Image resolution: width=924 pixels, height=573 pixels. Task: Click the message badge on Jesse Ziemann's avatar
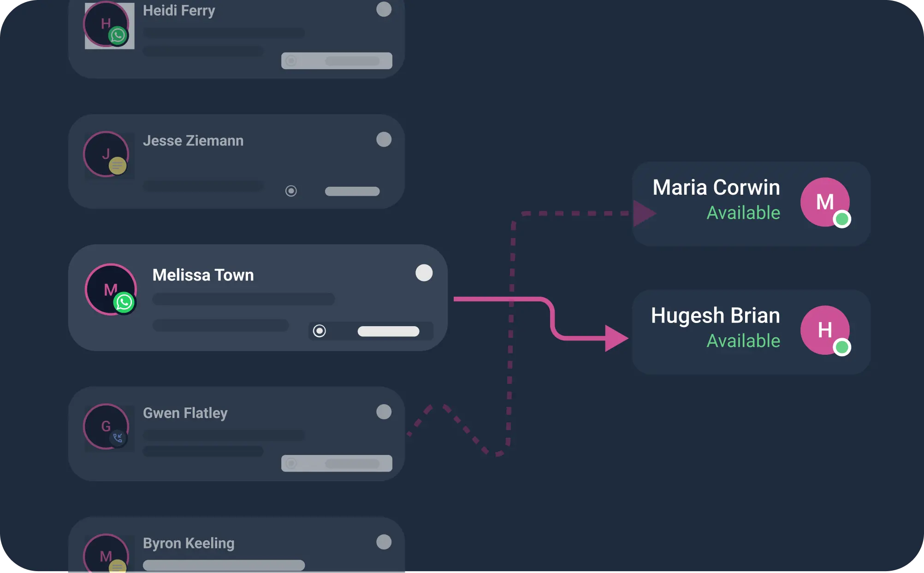coord(118,166)
